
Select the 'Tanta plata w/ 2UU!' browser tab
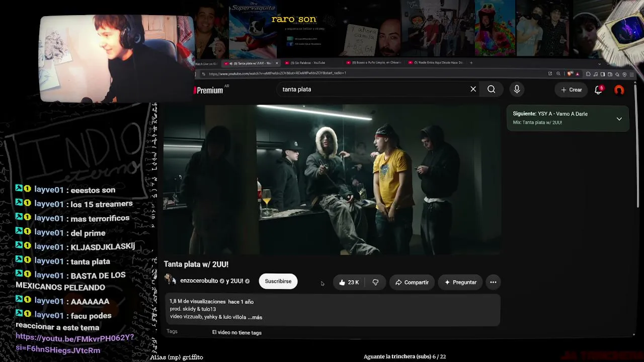pos(250,63)
